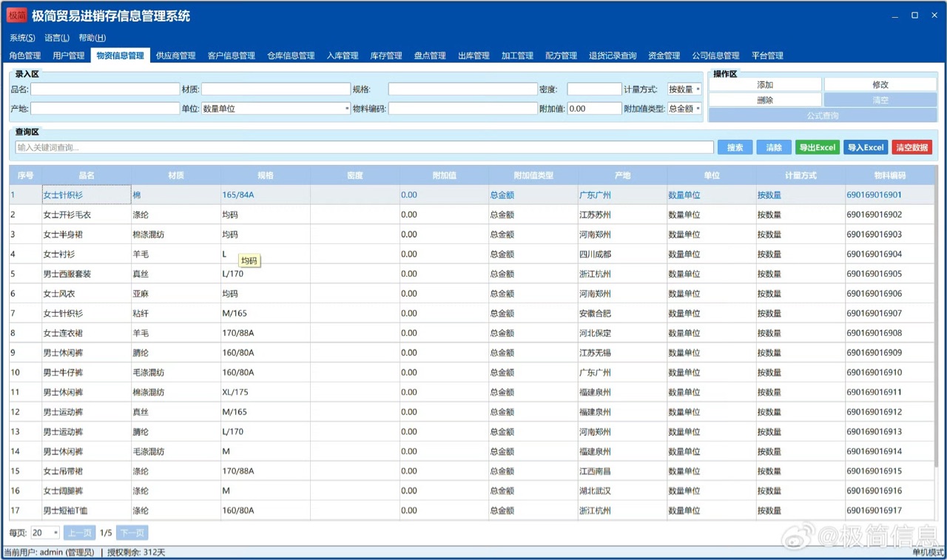Click into the 产地 input field

point(105,109)
